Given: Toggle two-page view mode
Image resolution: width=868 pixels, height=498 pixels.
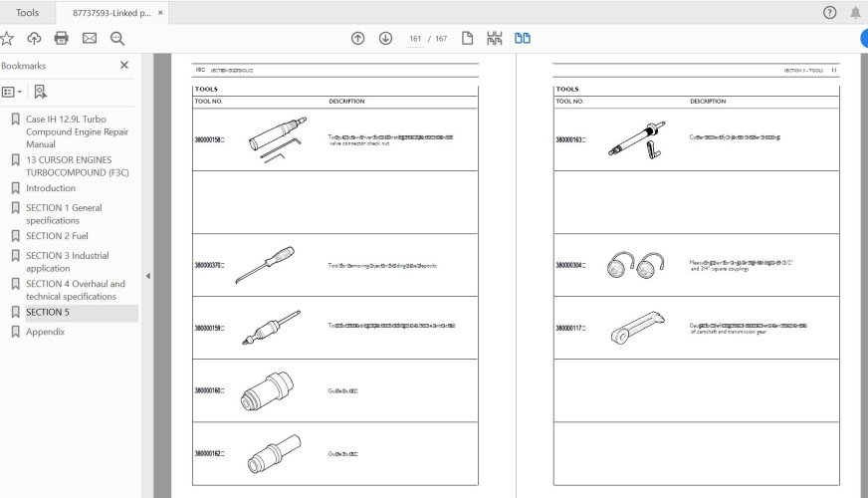Looking at the screenshot, I should coord(523,39).
